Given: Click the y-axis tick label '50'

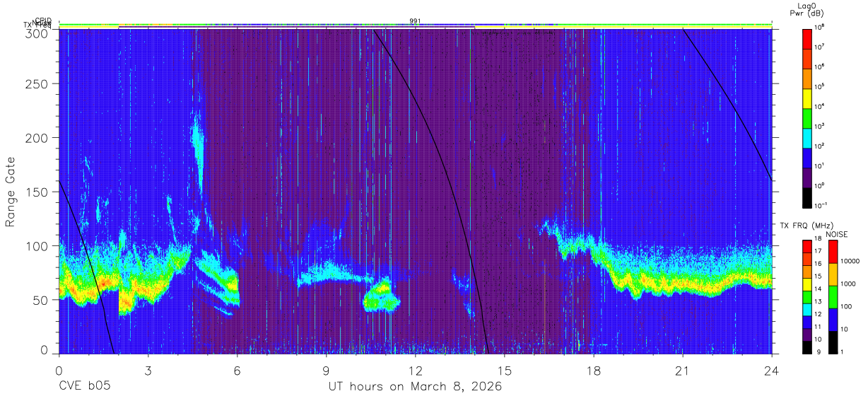Looking at the screenshot, I should [42, 299].
